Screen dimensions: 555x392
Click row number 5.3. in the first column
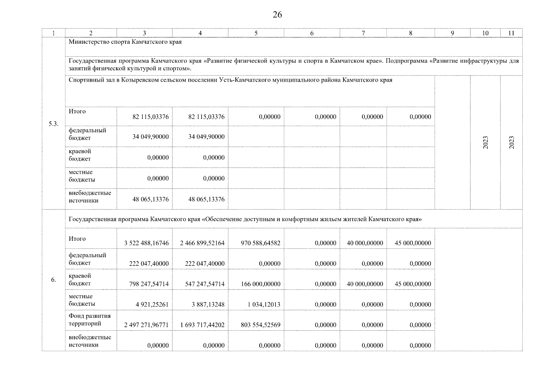(53, 124)
